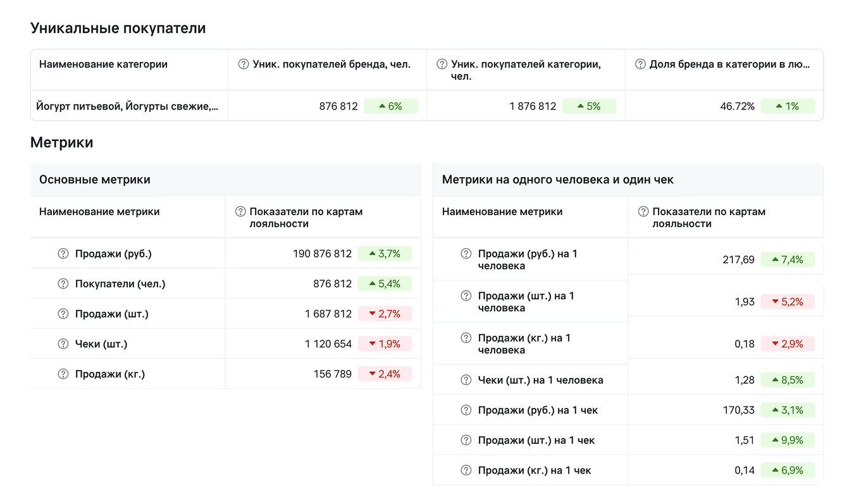
Task: Click help icon beside Чеки (шт.) metric
Action: pos(63,344)
